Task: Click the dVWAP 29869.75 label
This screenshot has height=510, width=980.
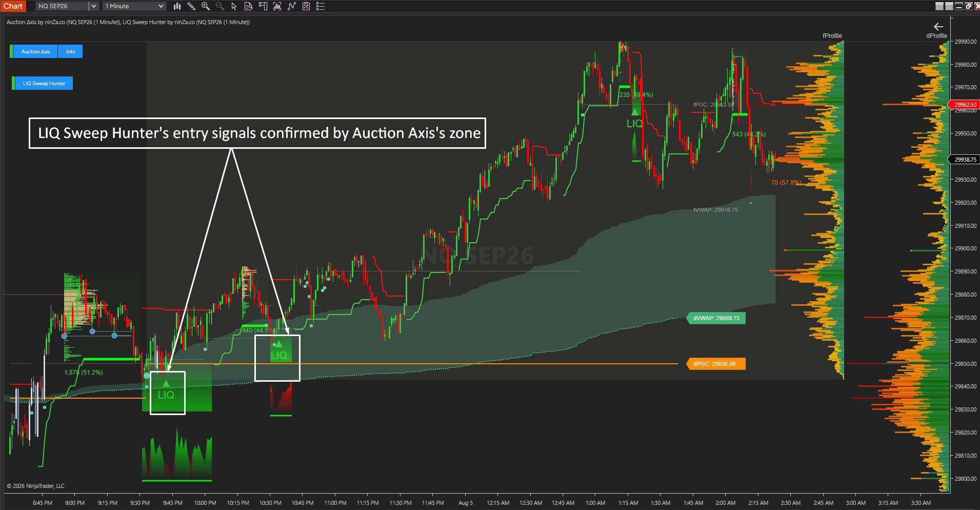Action: click(x=716, y=318)
